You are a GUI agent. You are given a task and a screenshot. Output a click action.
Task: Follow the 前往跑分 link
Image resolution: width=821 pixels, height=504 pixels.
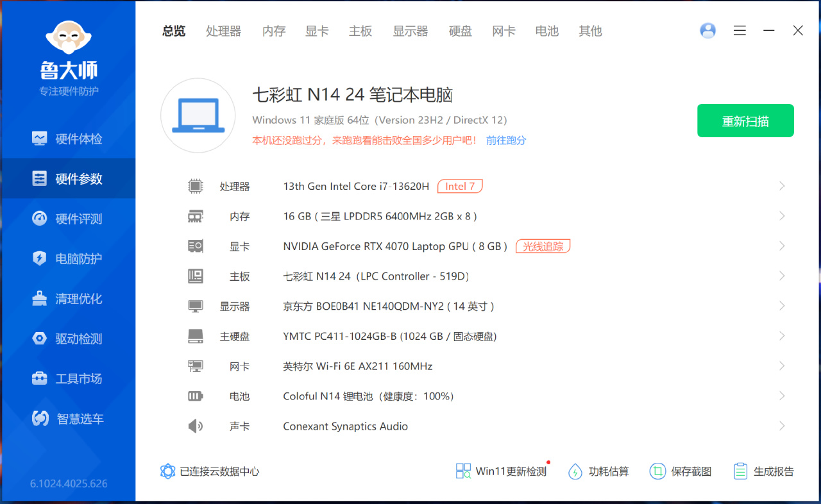click(x=506, y=140)
